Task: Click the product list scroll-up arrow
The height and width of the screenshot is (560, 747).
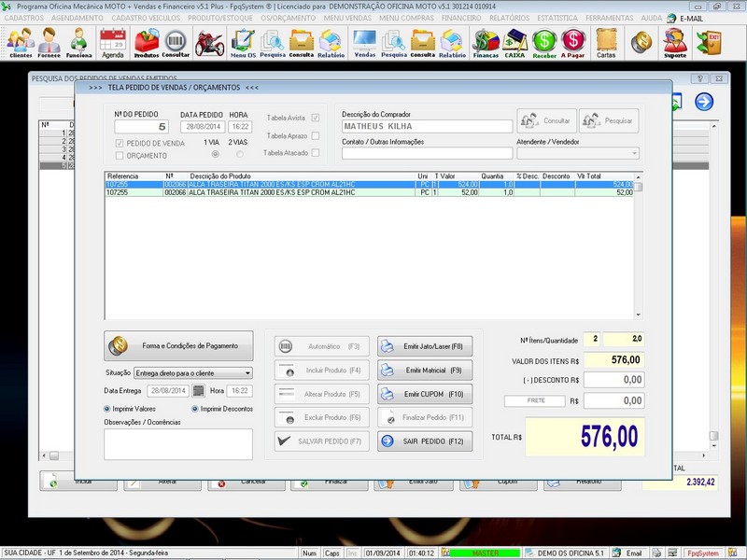Action: [639, 177]
